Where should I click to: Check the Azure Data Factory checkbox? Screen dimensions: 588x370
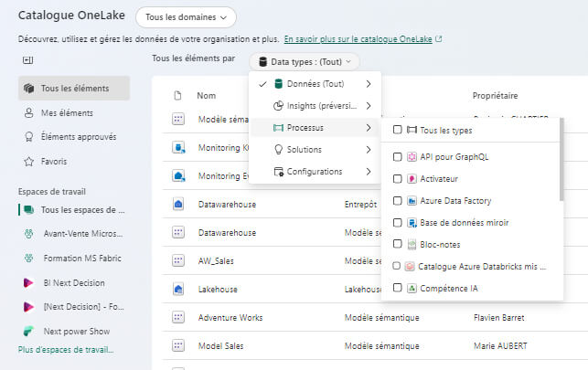pos(398,201)
